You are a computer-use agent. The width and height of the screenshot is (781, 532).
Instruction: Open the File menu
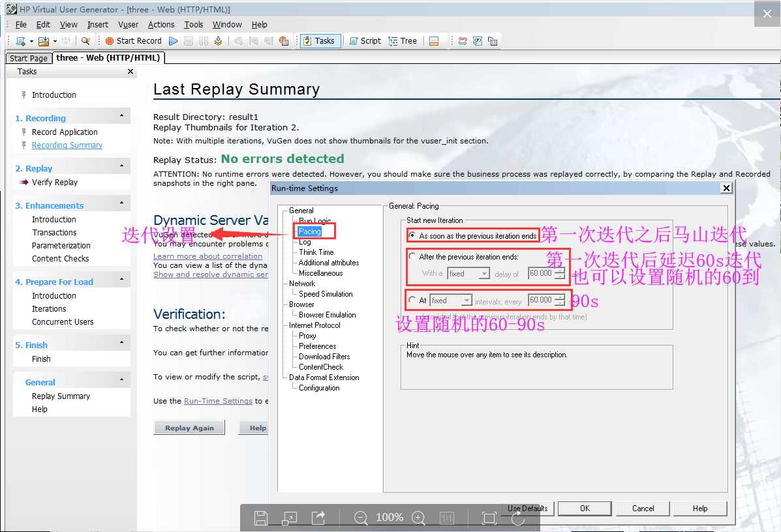[21, 24]
